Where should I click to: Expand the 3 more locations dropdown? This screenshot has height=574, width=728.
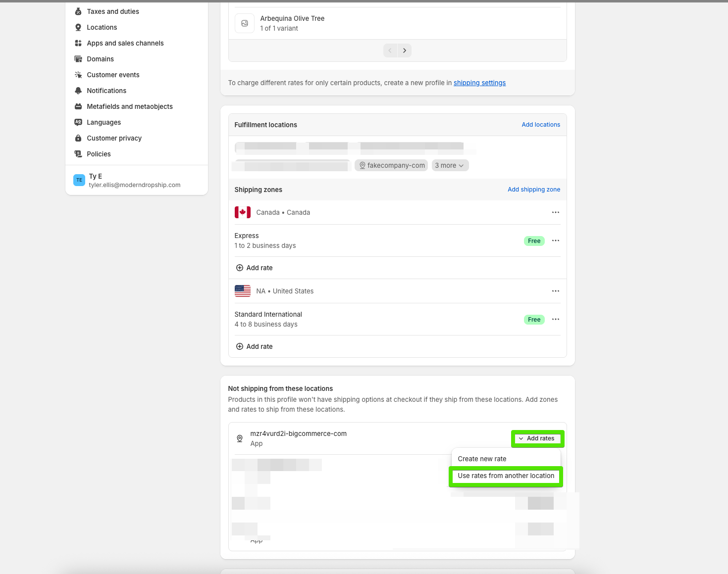coord(450,165)
